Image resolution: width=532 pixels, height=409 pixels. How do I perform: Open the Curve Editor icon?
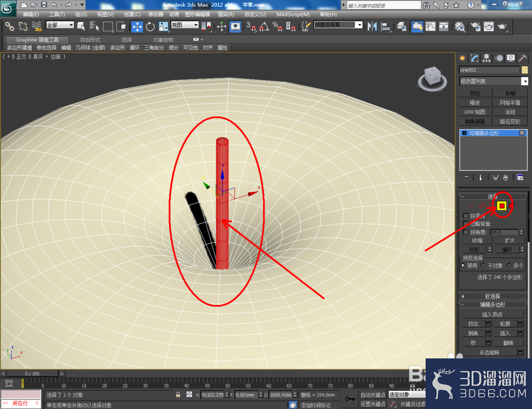click(430, 26)
